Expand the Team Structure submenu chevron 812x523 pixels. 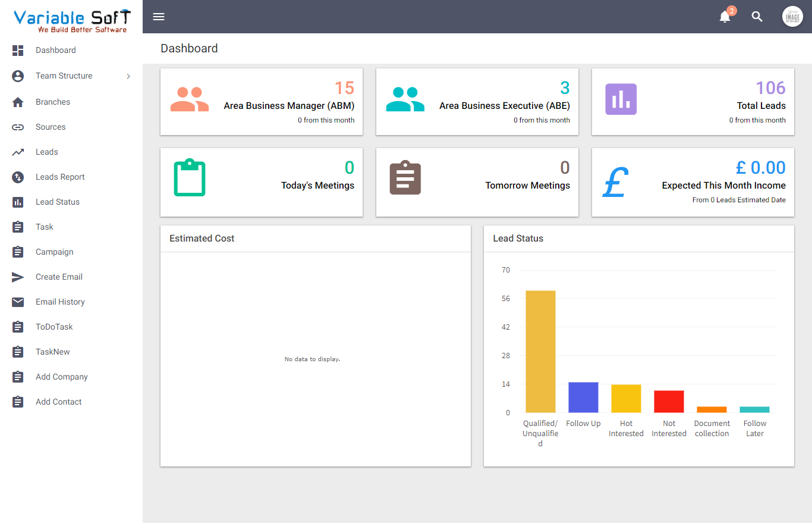point(128,76)
